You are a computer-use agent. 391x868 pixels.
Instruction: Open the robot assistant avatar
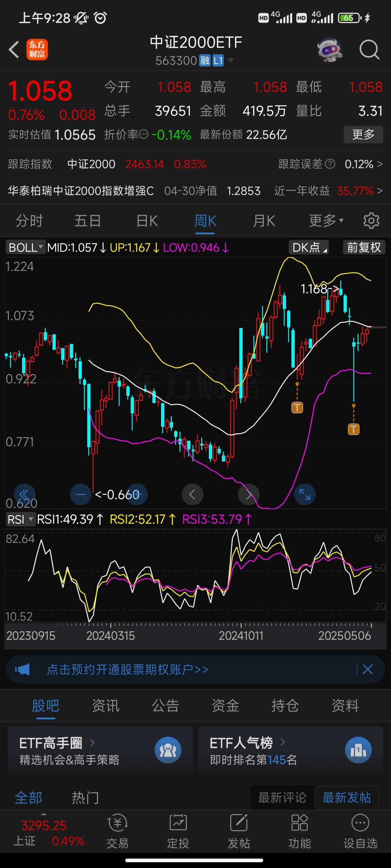[x=329, y=50]
